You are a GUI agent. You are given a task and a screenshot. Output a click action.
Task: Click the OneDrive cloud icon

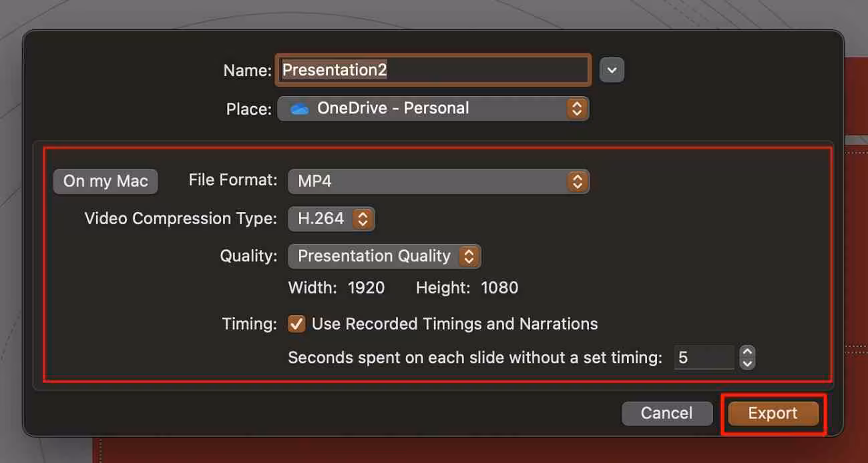point(299,109)
